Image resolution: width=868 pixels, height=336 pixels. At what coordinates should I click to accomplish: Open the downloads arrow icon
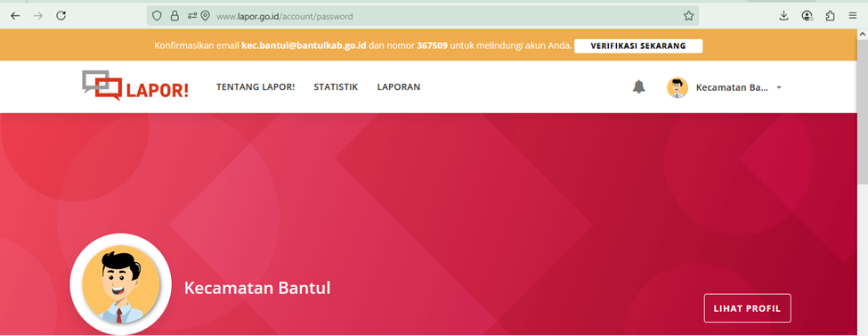[783, 16]
